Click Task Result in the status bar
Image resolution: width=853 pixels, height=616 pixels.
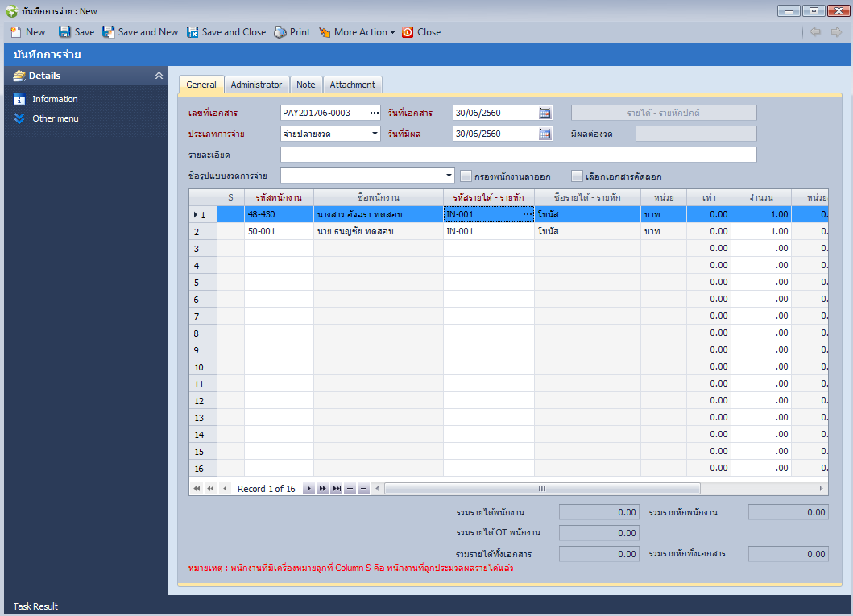35,606
